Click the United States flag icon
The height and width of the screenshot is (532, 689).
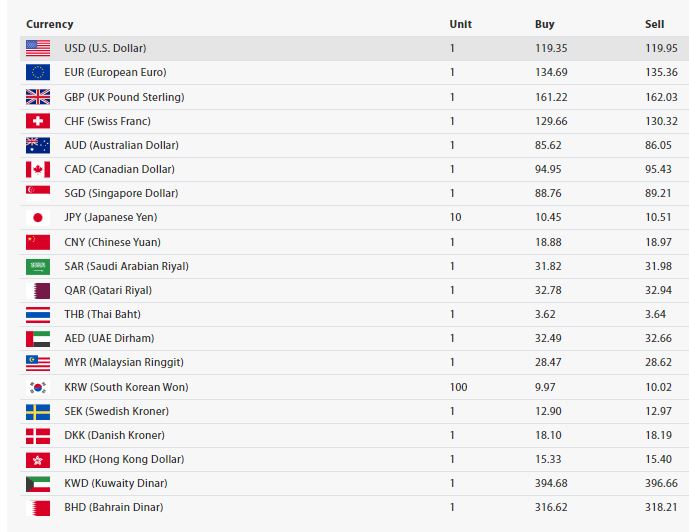point(38,48)
